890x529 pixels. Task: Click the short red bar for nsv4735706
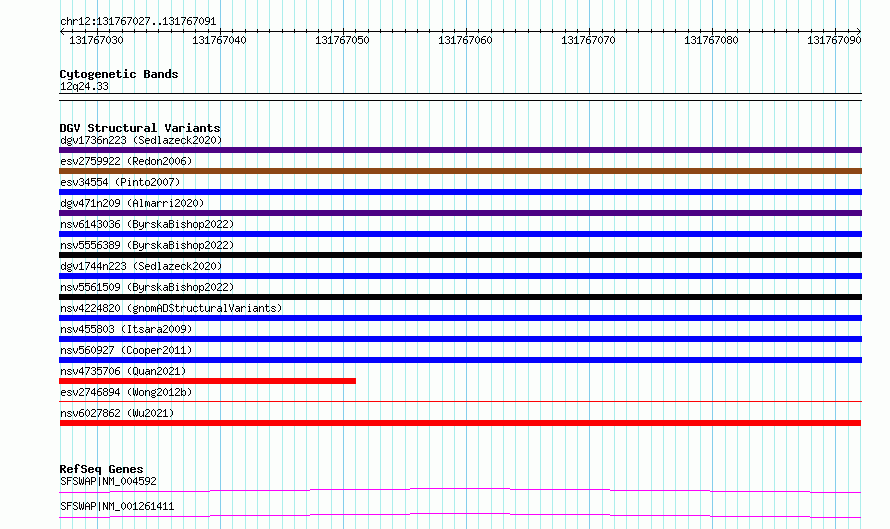coord(208,381)
